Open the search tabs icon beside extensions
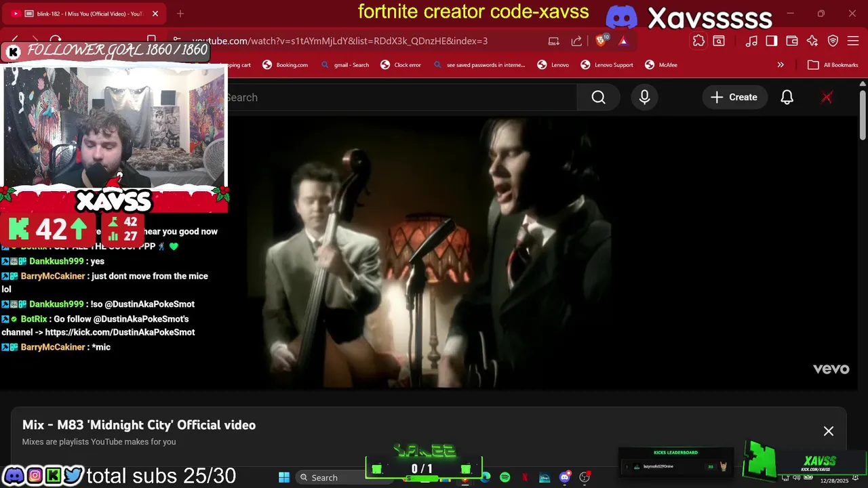Image resolution: width=868 pixels, height=488 pixels. pos(719,41)
